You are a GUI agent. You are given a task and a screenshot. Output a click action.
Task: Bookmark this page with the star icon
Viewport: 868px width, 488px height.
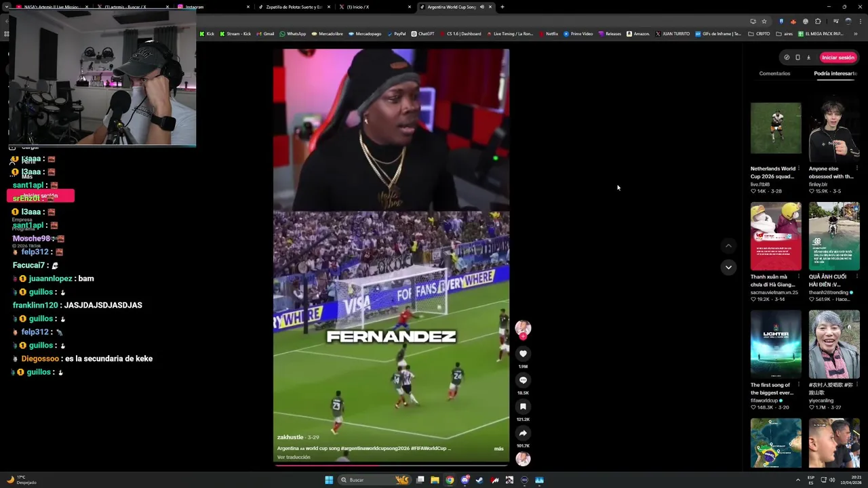764,21
